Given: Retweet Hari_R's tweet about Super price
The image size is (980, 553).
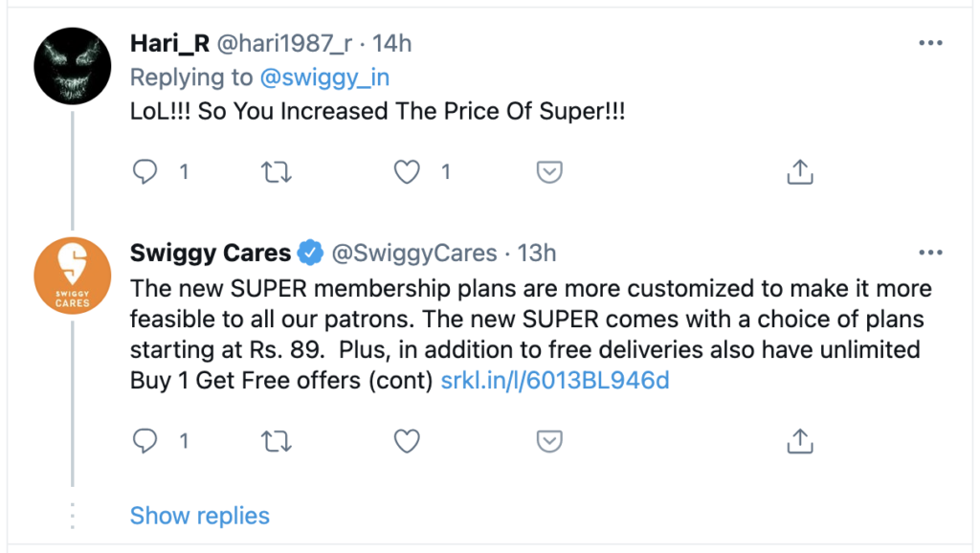Looking at the screenshot, I should 277,172.
